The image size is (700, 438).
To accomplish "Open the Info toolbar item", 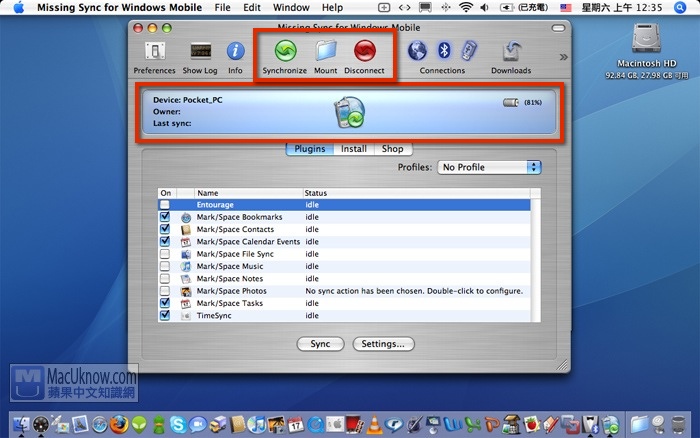I will tap(235, 57).
